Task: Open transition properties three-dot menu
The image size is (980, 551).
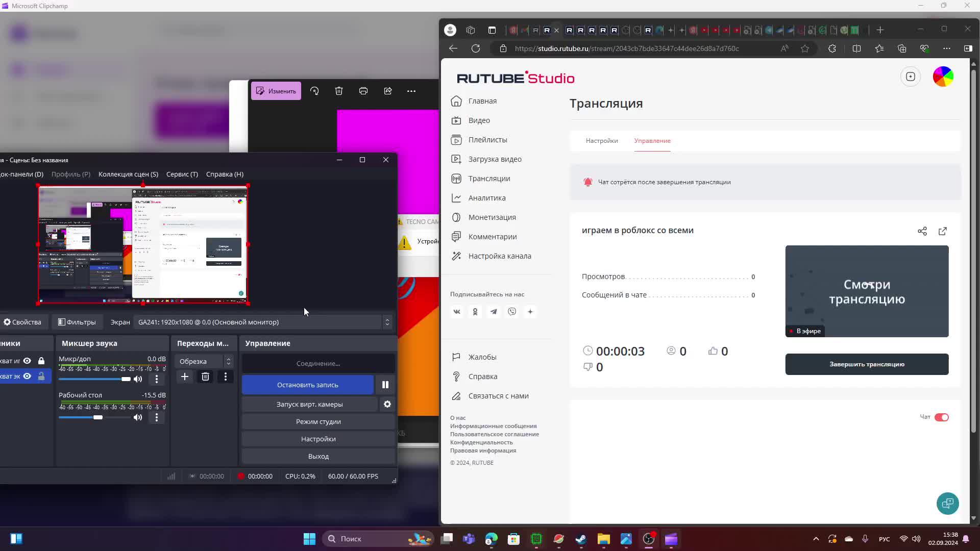Action: coord(226,377)
